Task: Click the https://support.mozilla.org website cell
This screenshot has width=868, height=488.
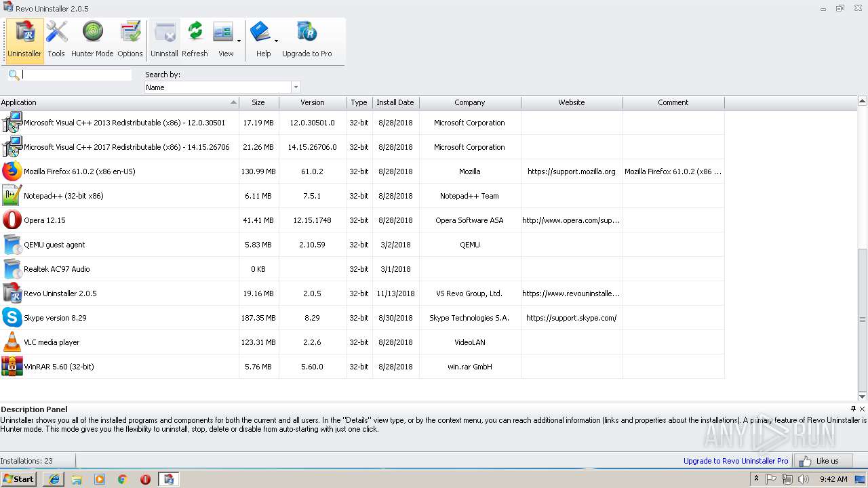Action: click(x=572, y=171)
